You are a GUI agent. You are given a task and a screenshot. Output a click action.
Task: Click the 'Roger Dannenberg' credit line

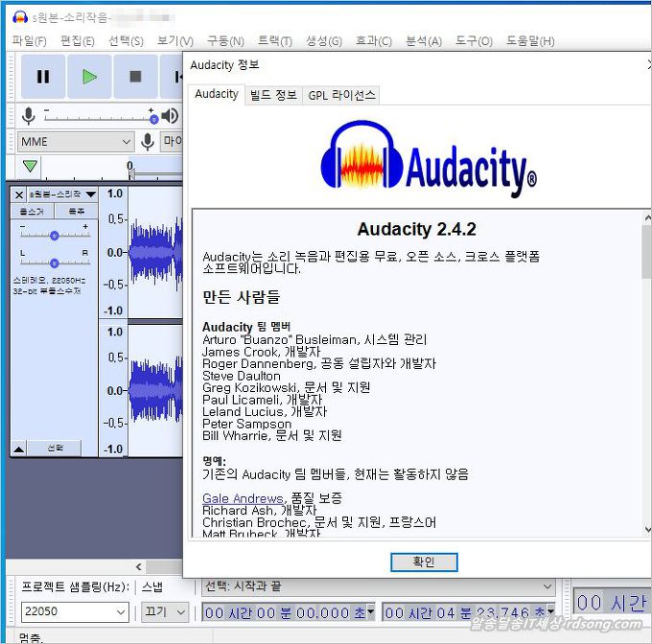[319, 364]
